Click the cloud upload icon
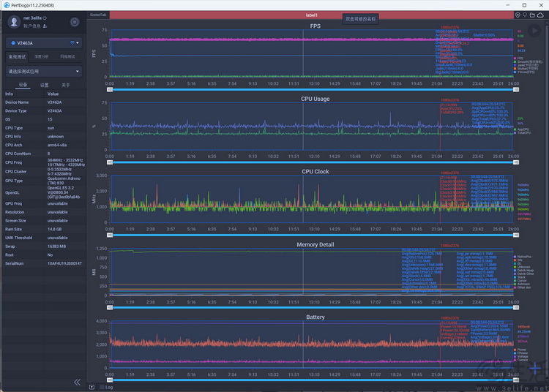The width and height of the screenshot is (549, 392). pos(540,15)
